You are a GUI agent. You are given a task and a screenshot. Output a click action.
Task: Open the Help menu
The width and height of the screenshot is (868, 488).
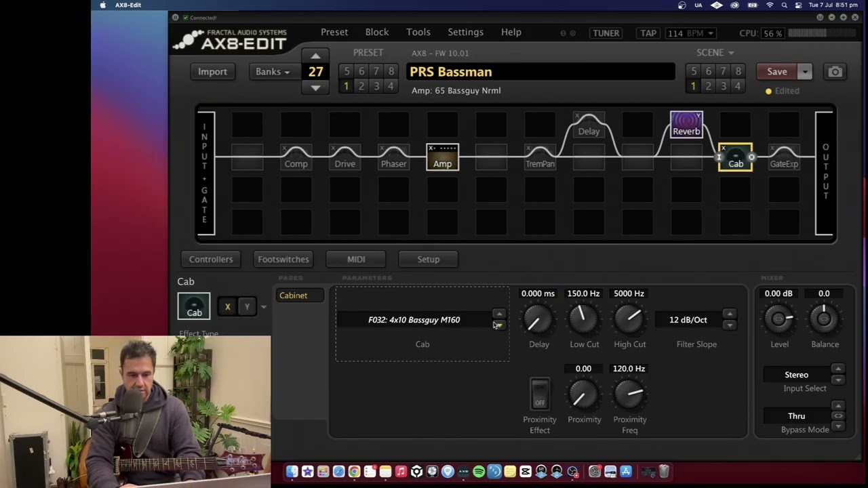(511, 32)
